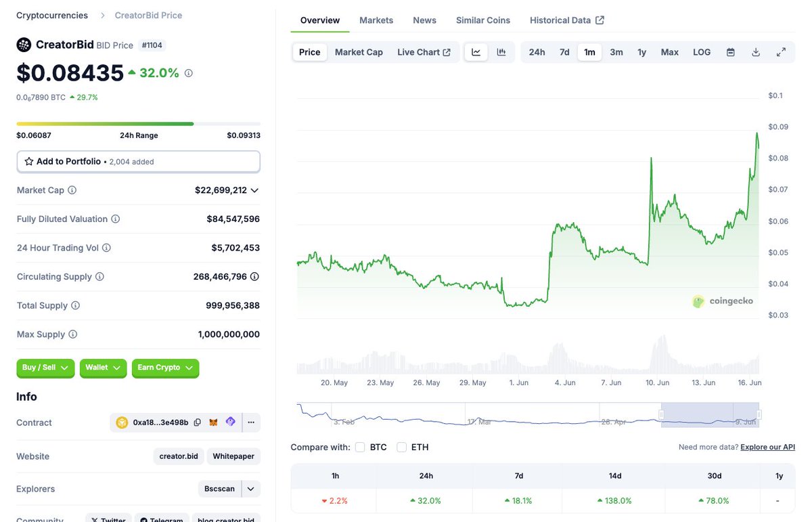Show info tooltip next to Circulating Supply label
The height and width of the screenshot is (522, 812).
pos(100,277)
